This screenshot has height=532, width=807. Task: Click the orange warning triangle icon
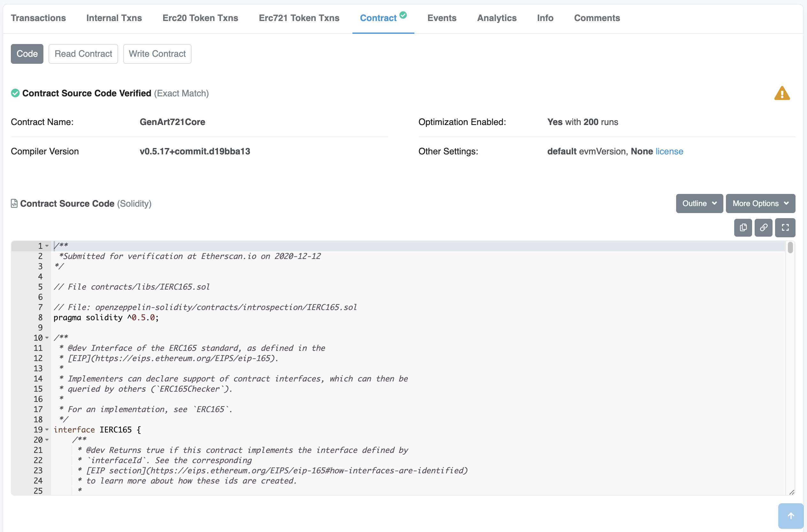point(782,93)
